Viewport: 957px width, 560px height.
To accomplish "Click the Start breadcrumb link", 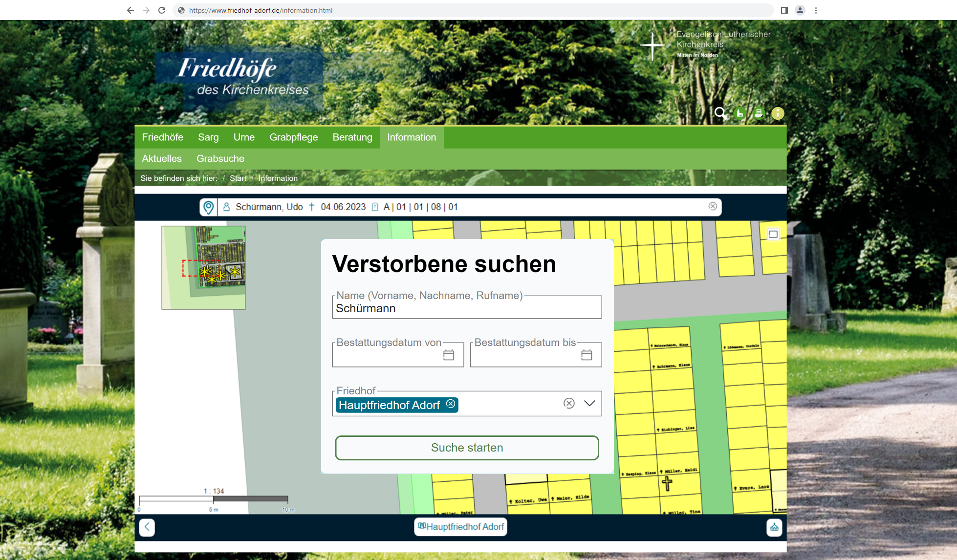I will pos(238,178).
